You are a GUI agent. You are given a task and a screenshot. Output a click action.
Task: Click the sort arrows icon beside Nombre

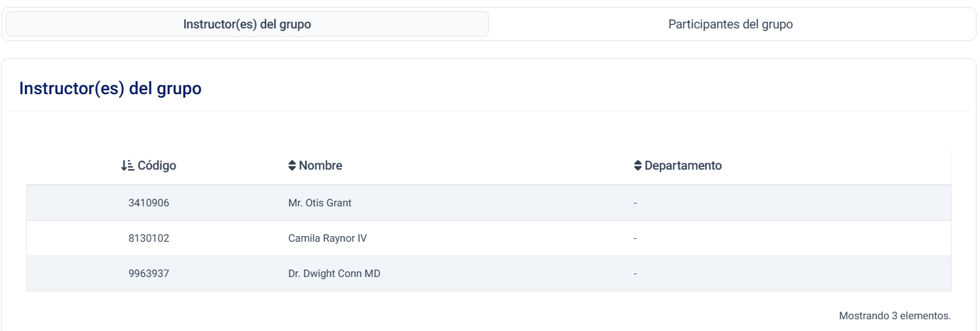pyautogui.click(x=292, y=166)
